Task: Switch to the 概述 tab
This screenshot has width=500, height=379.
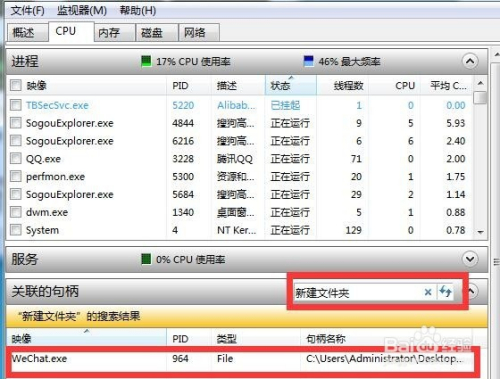Action: point(27,32)
